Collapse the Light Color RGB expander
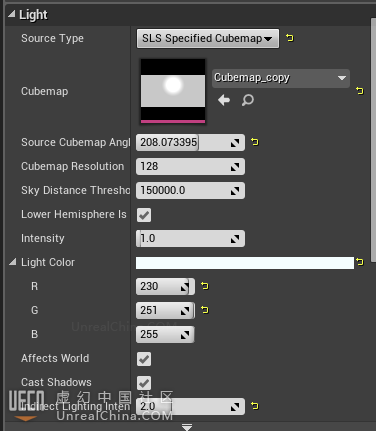 [12, 262]
